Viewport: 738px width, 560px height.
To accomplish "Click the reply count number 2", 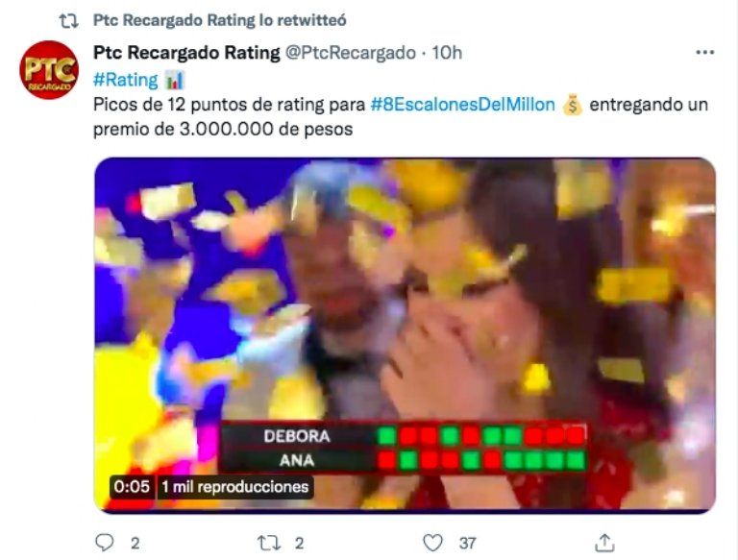I will [135, 543].
